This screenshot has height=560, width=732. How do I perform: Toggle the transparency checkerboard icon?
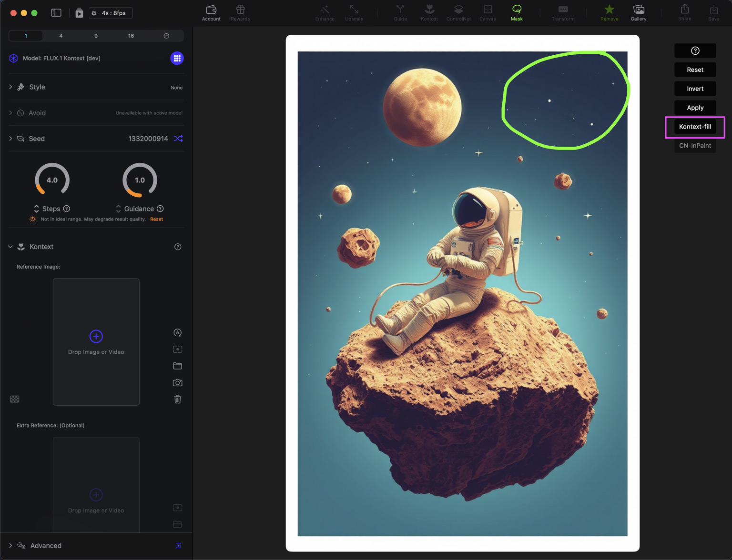[15, 399]
